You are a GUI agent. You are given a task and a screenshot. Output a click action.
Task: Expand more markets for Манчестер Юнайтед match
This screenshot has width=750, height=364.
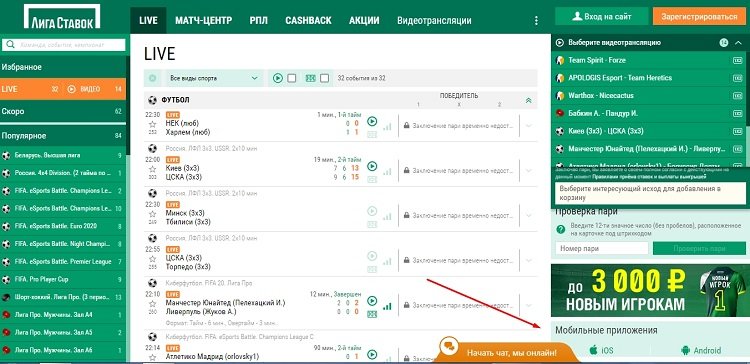(529, 305)
